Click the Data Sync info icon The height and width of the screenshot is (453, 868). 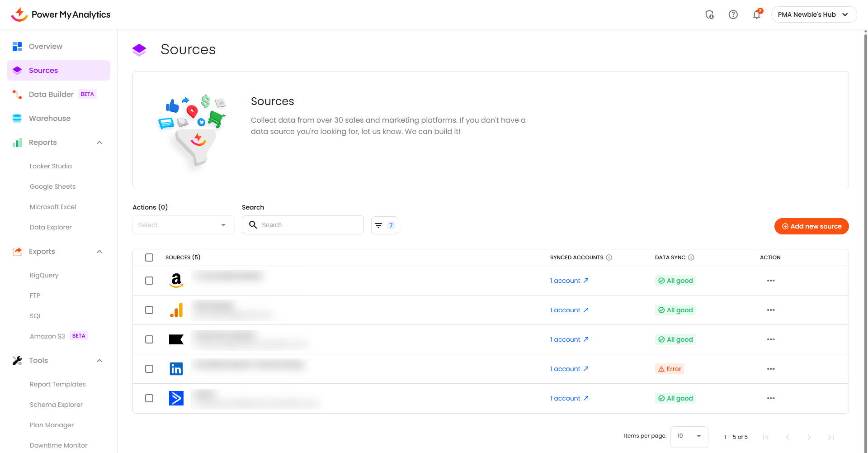(x=691, y=257)
